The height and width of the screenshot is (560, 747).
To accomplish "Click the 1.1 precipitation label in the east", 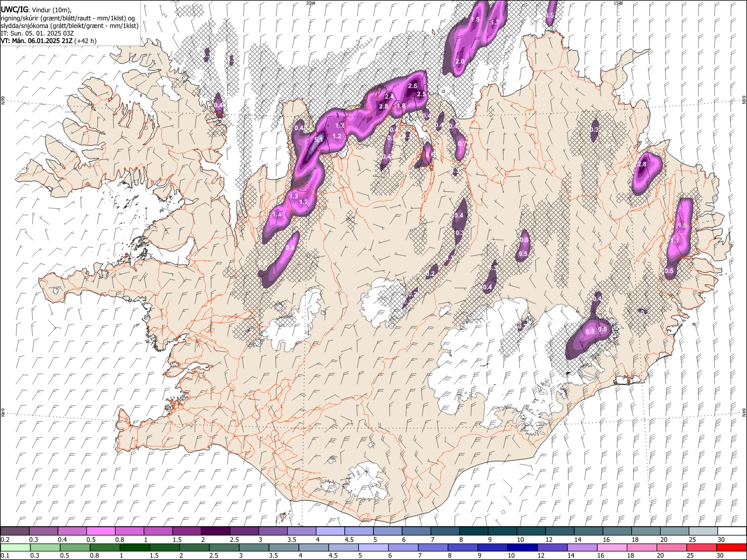I will pyautogui.click(x=675, y=241).
